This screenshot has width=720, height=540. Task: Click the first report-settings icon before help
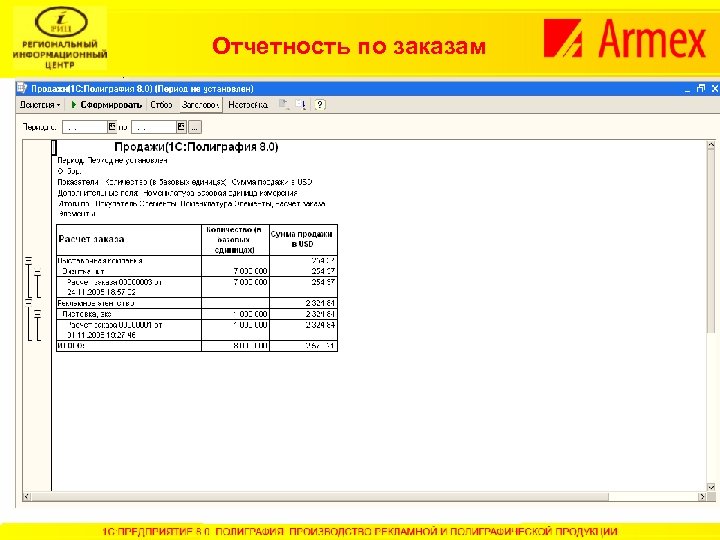[x=284, y=105]
